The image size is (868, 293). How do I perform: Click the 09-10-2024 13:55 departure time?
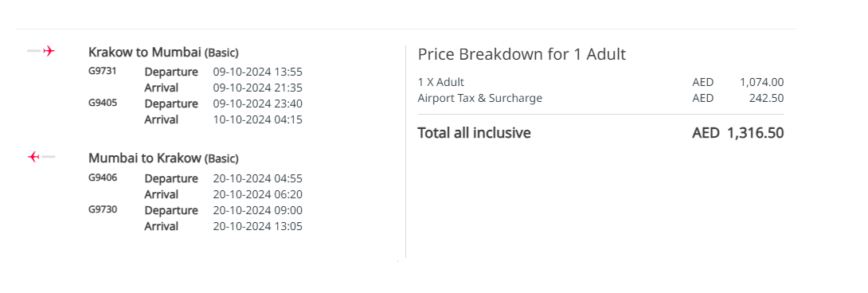click(x=257, y=72)
